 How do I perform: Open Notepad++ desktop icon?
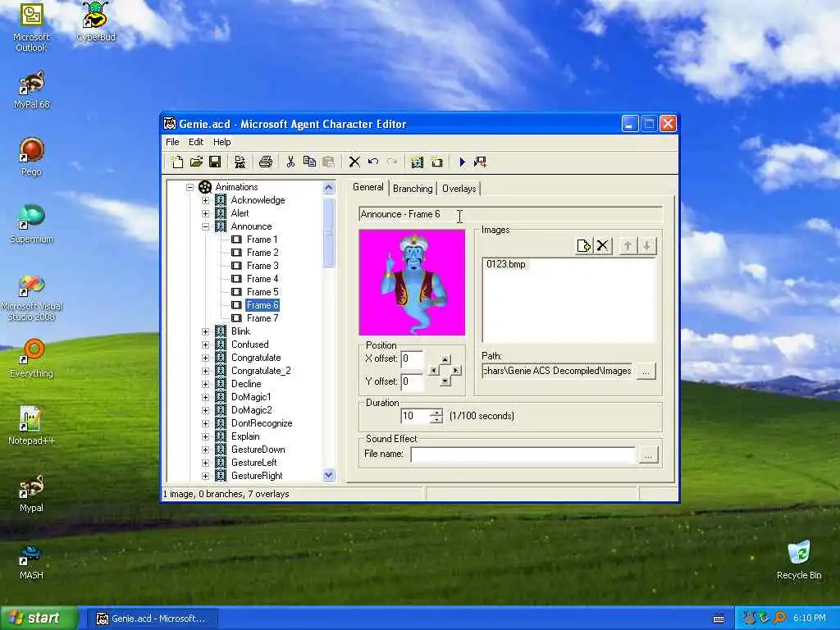click(31, 426)
